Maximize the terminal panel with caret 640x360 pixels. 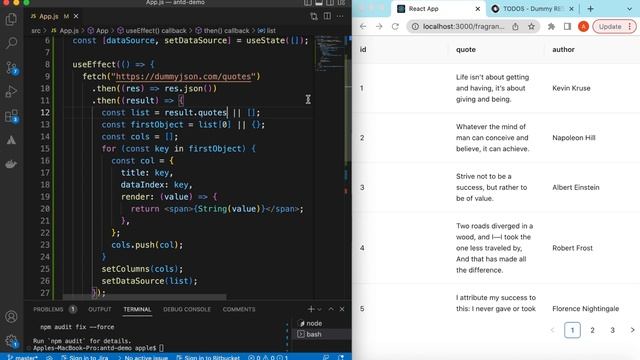(x=331, y=309)
